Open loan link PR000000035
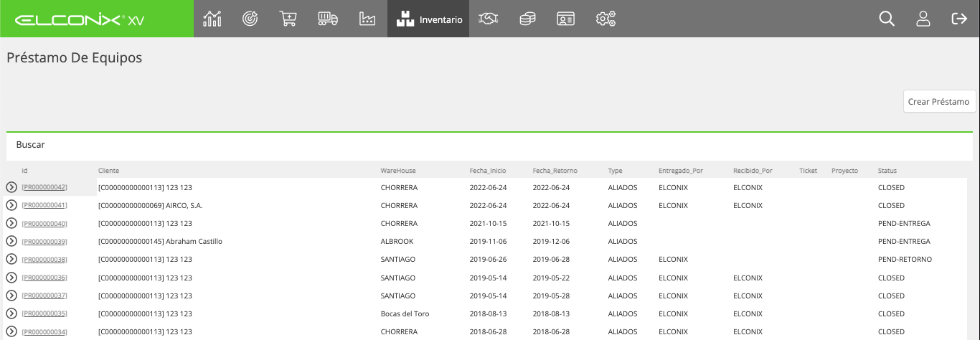This screenshot has height=340, width=980. (x=44, y=313)
